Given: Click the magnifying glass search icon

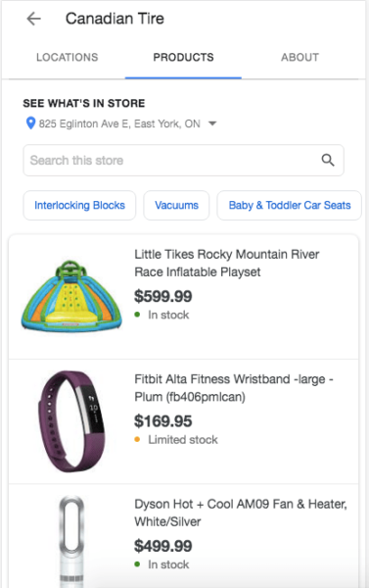Looking at the screenshot, I should click(328, 160).
